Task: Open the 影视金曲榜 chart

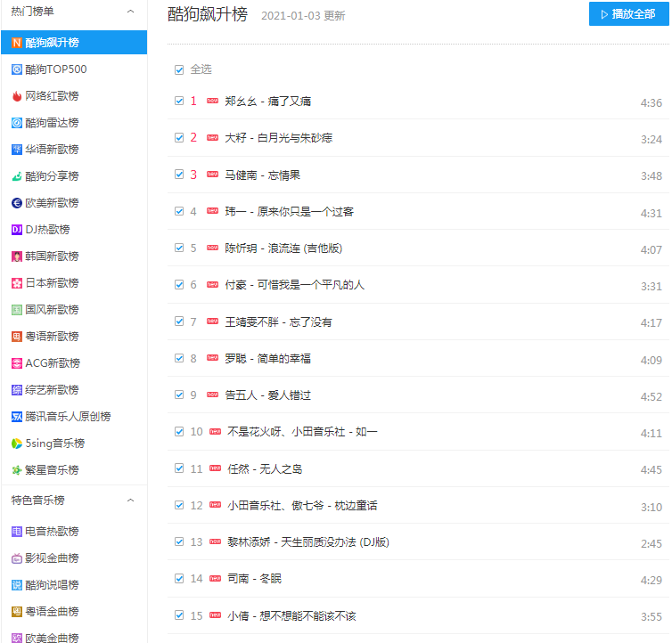Action: pyautogui.click(x=52, y=558)
